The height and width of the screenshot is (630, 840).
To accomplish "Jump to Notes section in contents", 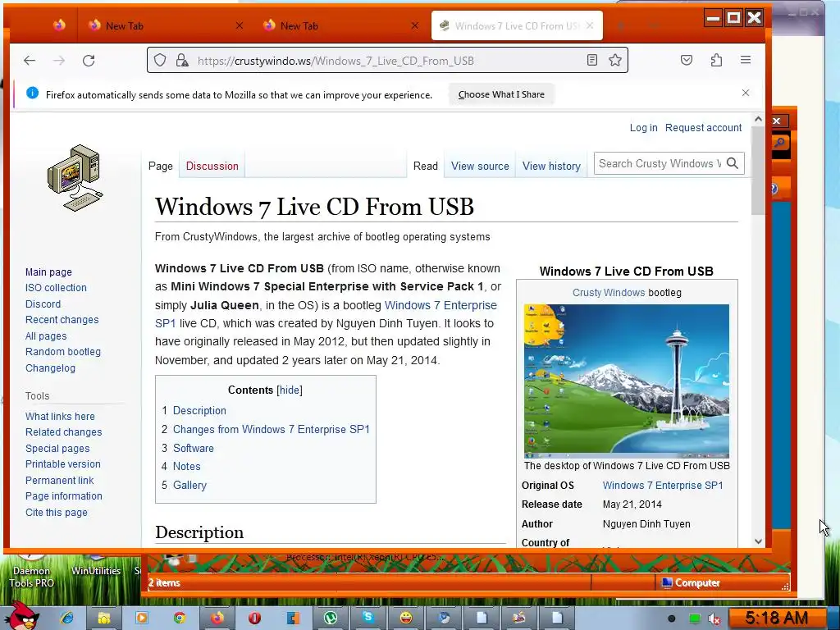I will [x=186, y=467].
